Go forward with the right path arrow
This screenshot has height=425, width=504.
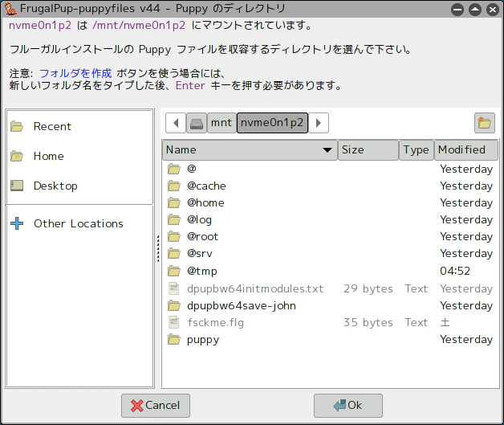pos(319,123)
